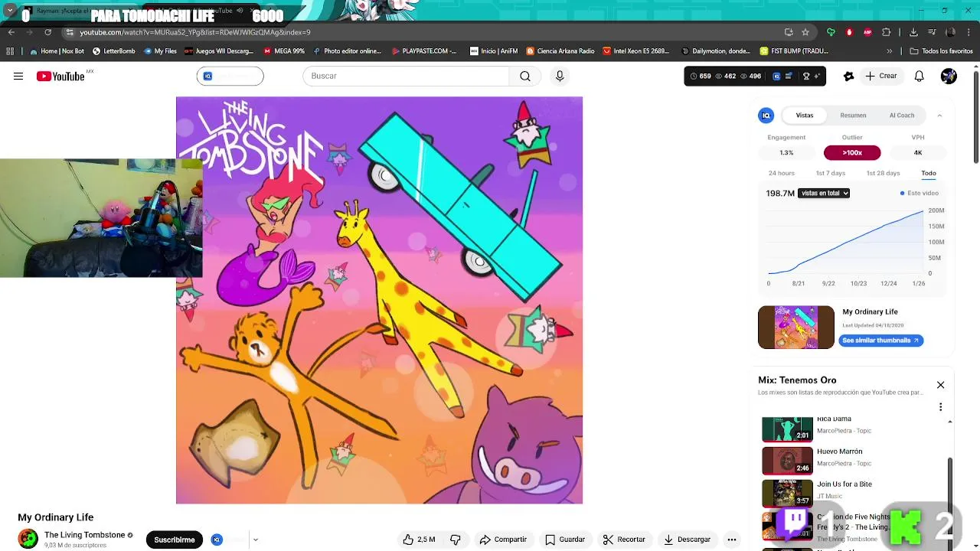Click the IQ badge in the extension bar

point(776,76)
